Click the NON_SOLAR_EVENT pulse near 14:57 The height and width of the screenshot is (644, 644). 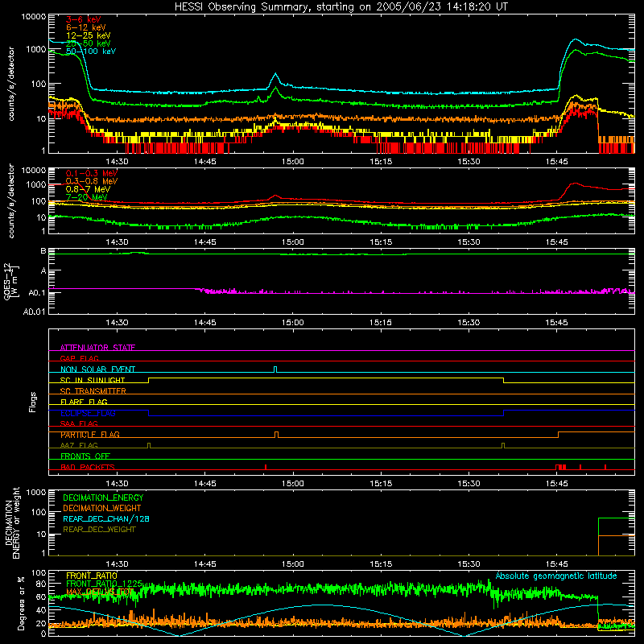pos(275,369)
